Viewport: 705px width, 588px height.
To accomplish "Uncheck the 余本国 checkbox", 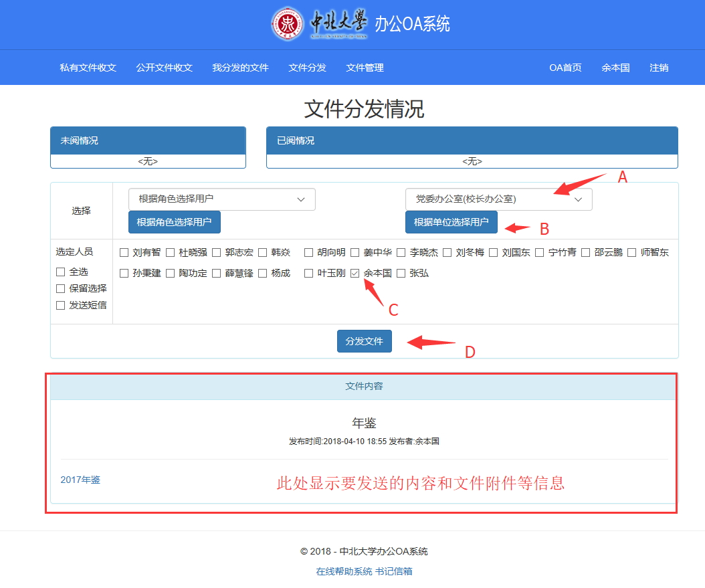I will click(355, 273).
